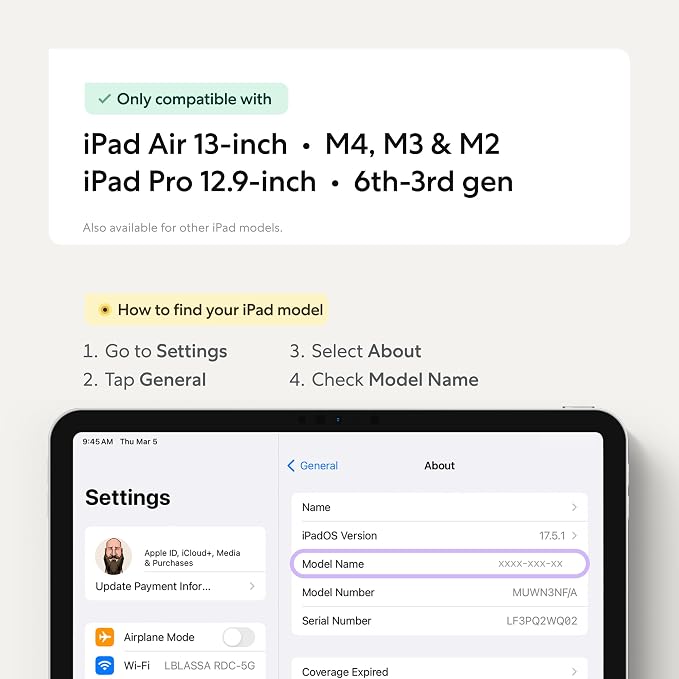Click the '6th-3rd gen' text
Image resolution: width=679 pixels, height=679 pixels.
tap(433, 182)
